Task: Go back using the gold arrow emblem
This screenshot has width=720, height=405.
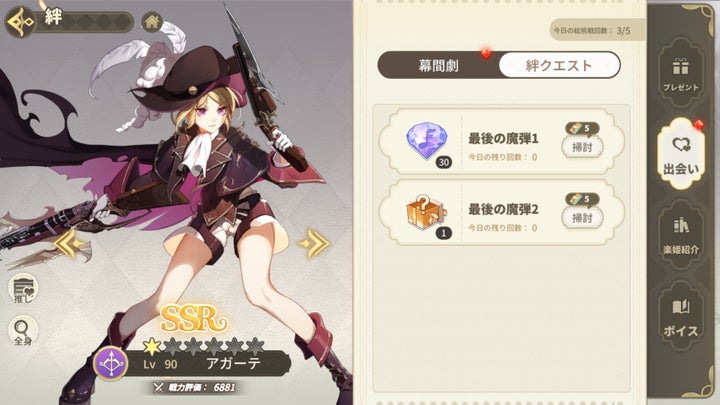Action: [20, 21]
